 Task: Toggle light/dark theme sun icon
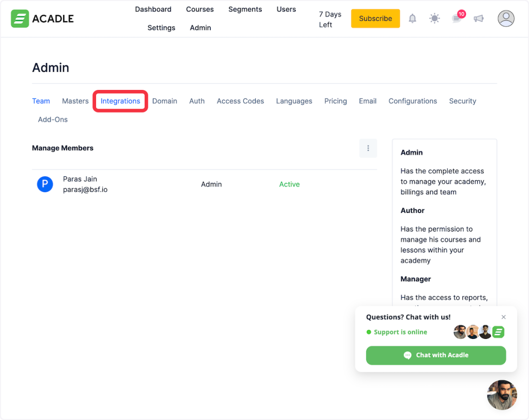point(434,19)
